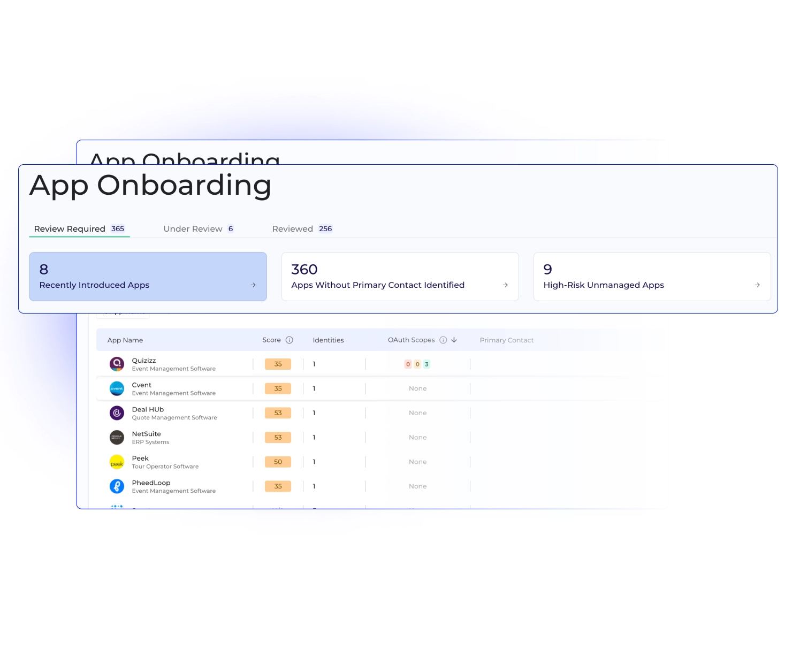Screen dimensions: 800x672
Task: Click the arrow on Recently Introduced Apps card
Action: pyautogui.click(x=252, y=285)
